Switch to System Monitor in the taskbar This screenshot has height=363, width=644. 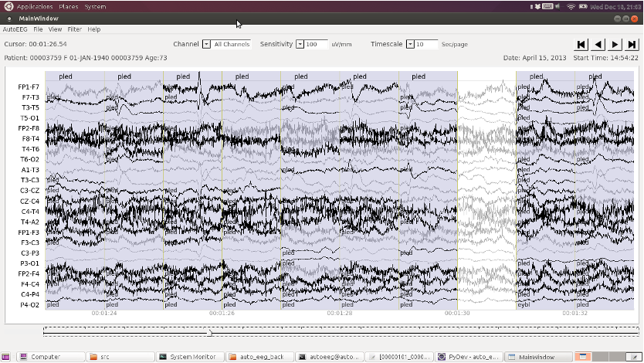pos(191,357)
